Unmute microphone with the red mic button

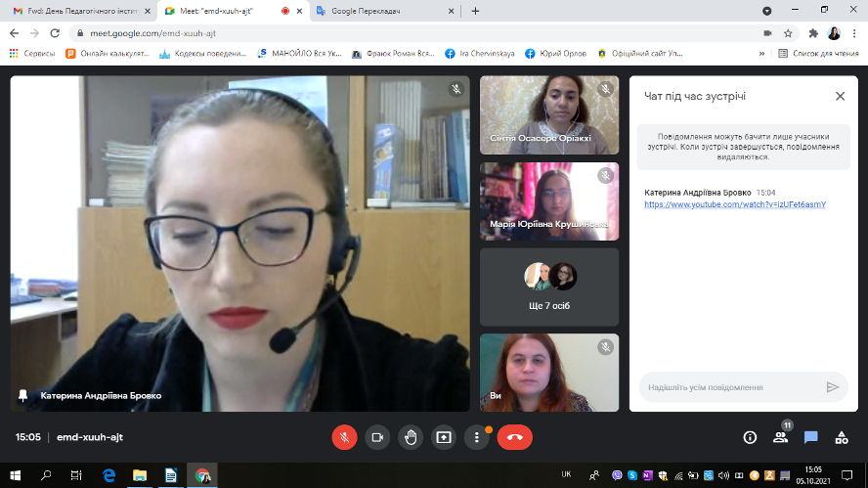coord(344,437)
